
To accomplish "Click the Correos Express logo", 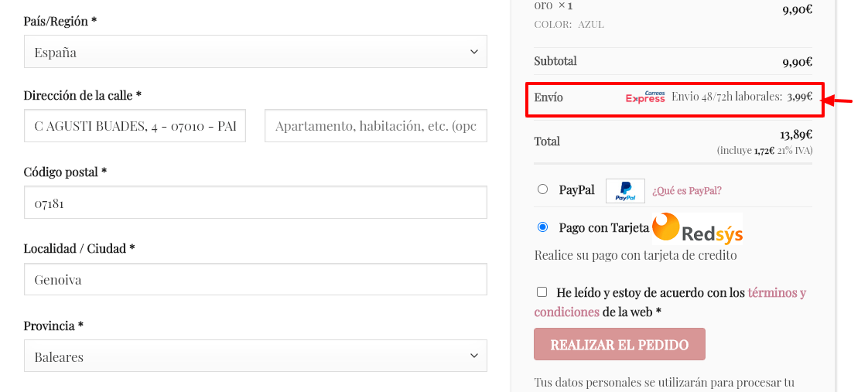I will pyautogui.click(x=645, y=97).
